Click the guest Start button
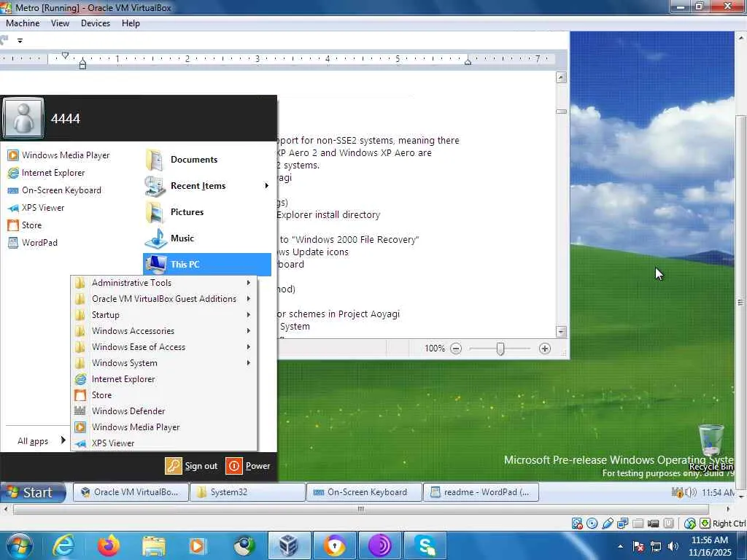Viewport: 747px width, 560px height. click(32, 492)
